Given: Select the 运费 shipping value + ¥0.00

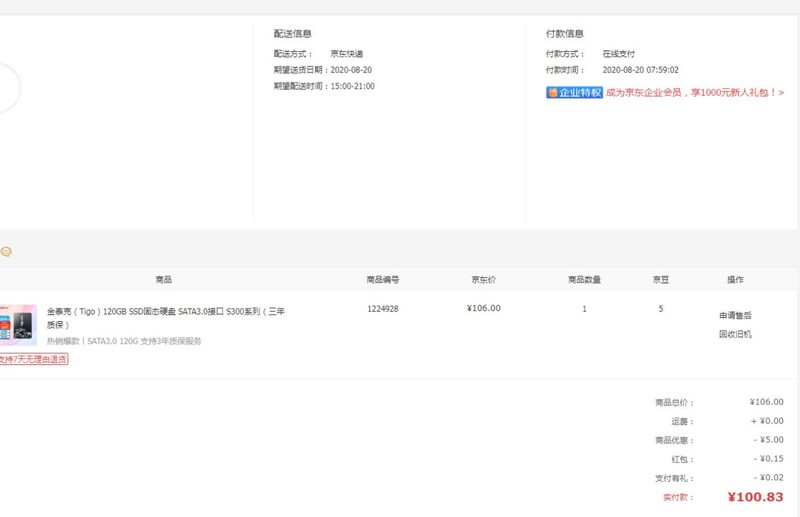Looking at the screenshot, I should click(x=767, y=421).
